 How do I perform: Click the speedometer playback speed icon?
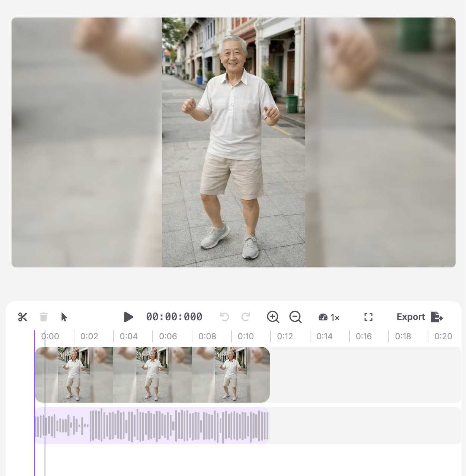323,317
